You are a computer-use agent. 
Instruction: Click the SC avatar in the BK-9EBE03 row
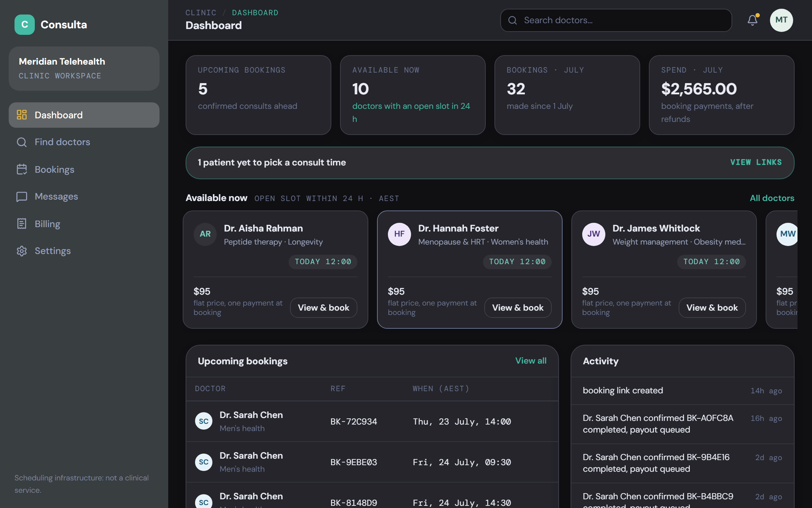coord(204,462)
